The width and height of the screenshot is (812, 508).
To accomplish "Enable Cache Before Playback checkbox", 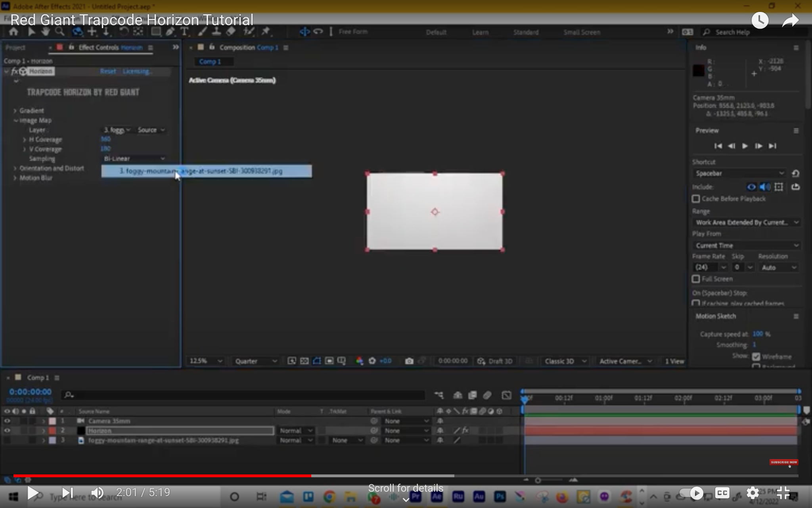I will tap(696, 198).
